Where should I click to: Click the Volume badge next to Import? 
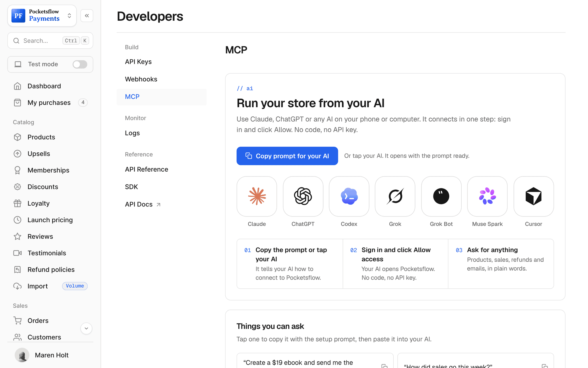tap(75, 286)
